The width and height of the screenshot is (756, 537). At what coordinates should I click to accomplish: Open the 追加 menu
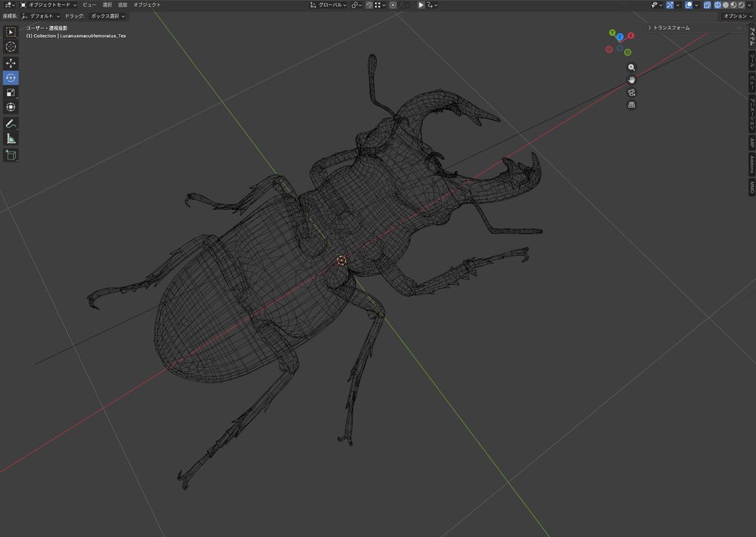click(123, 5)
